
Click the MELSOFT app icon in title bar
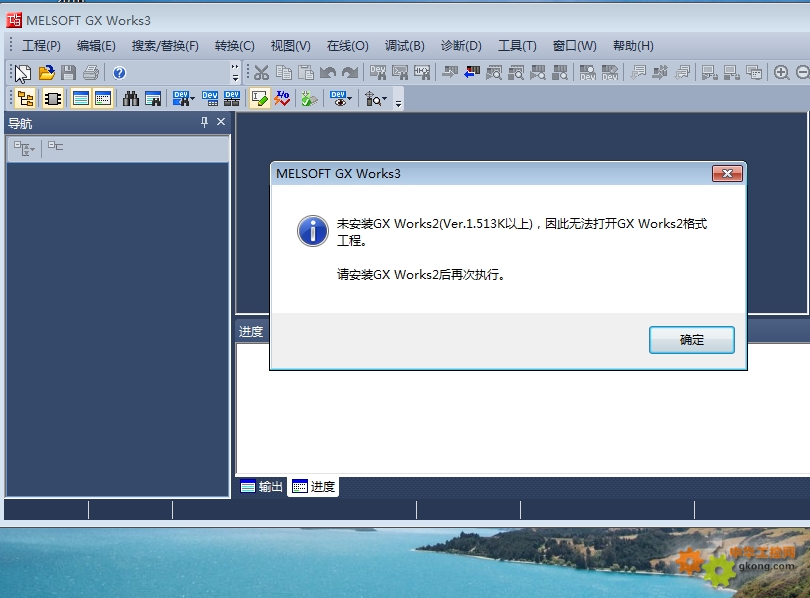coord(14,20)
